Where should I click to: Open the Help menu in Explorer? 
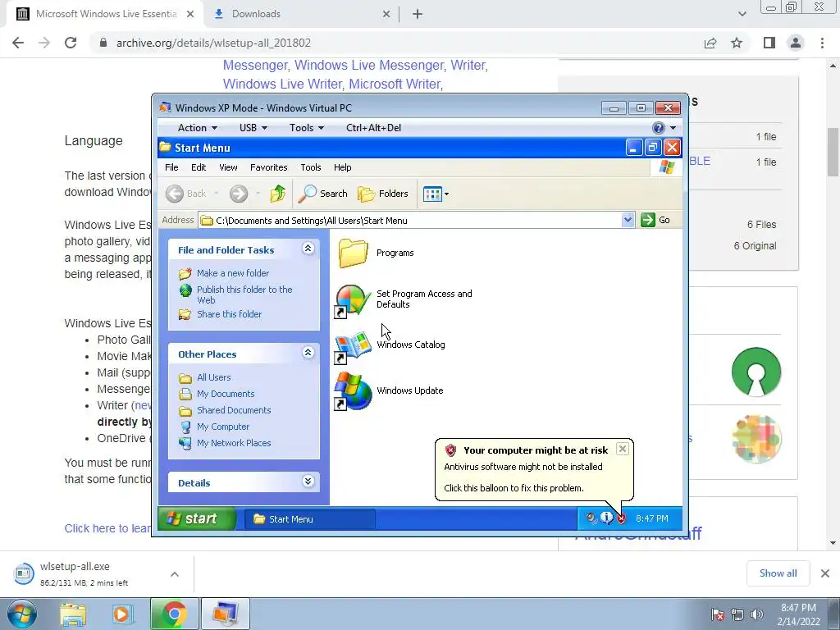click(x=342, y=167)
